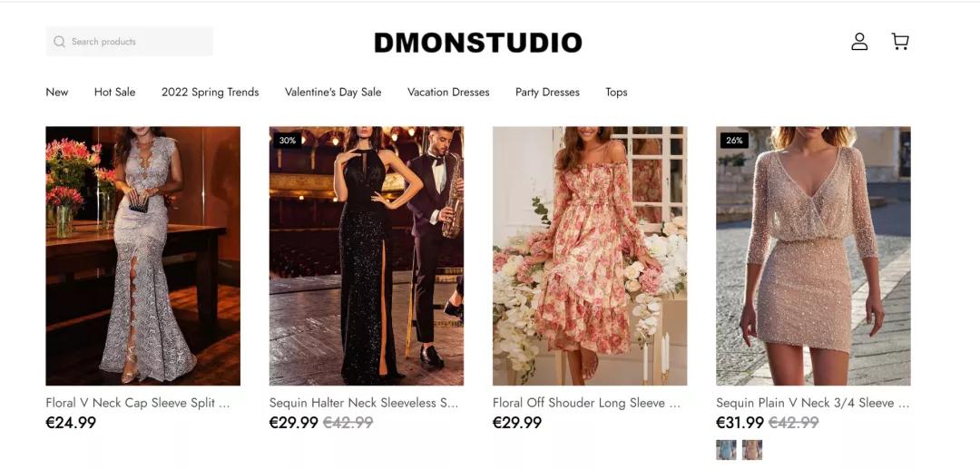Open the Tops category
Image resolution: width=980 pixels, height=469 pixels.
pos(616,92)
